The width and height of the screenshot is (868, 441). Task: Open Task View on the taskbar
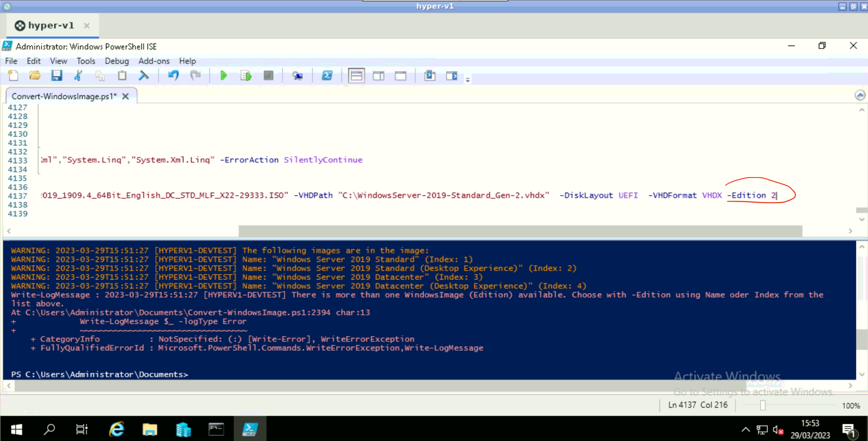click(81, 429)
